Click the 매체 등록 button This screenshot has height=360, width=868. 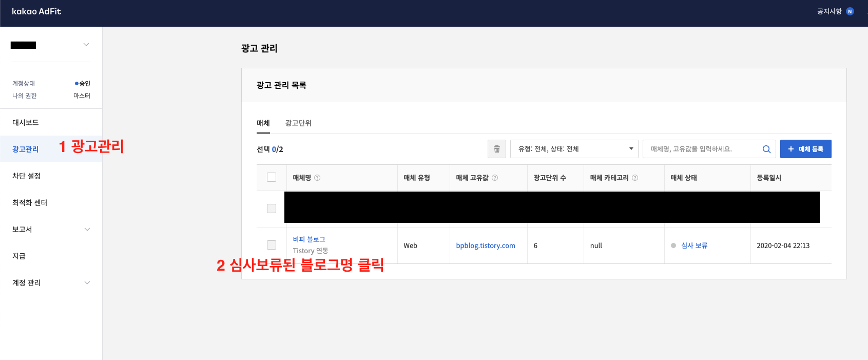tap(806, 149)
